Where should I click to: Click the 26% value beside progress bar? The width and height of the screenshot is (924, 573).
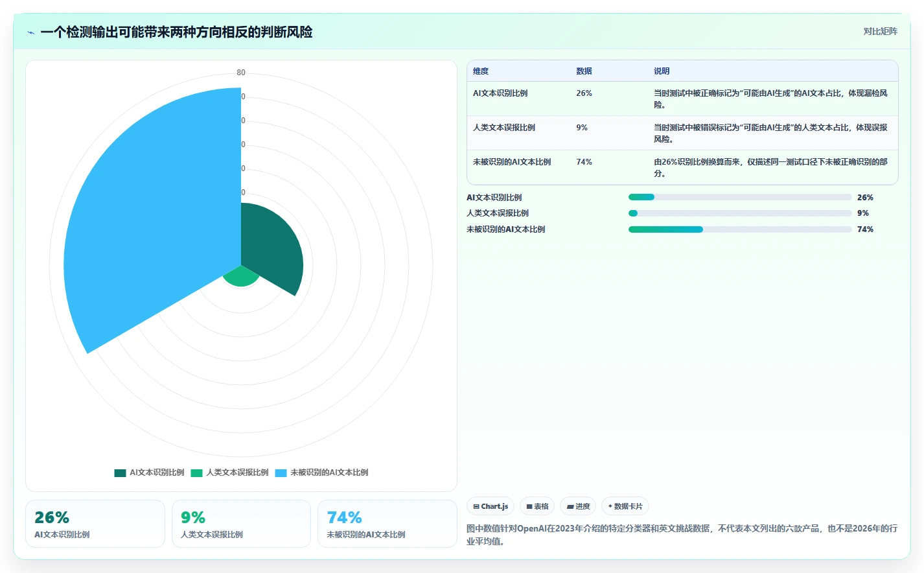pos(865,198)
